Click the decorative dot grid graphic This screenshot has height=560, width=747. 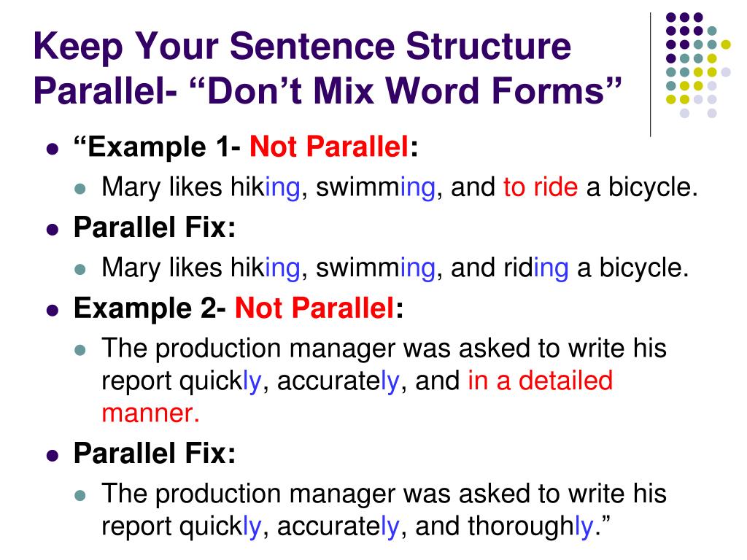pos(698,65)
